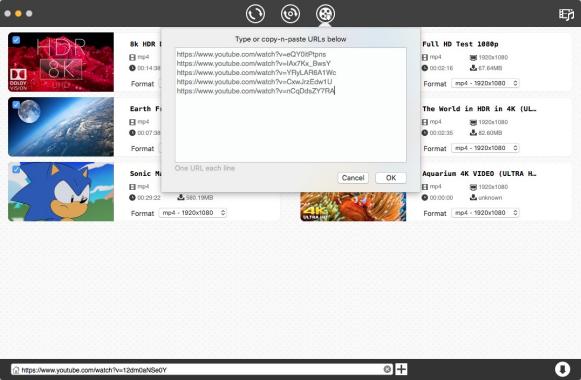Open Format dropdown for World in HDR 4K
Viewport: 581px width, 380px height.
pyautogui.click(x=485, y=148)
